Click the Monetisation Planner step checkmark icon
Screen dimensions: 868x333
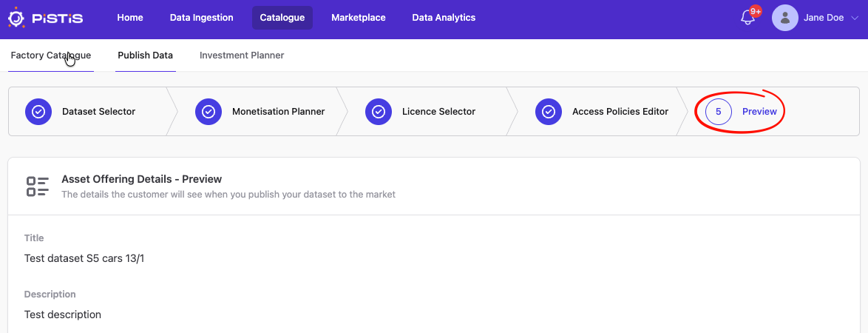tap(208, 112)
